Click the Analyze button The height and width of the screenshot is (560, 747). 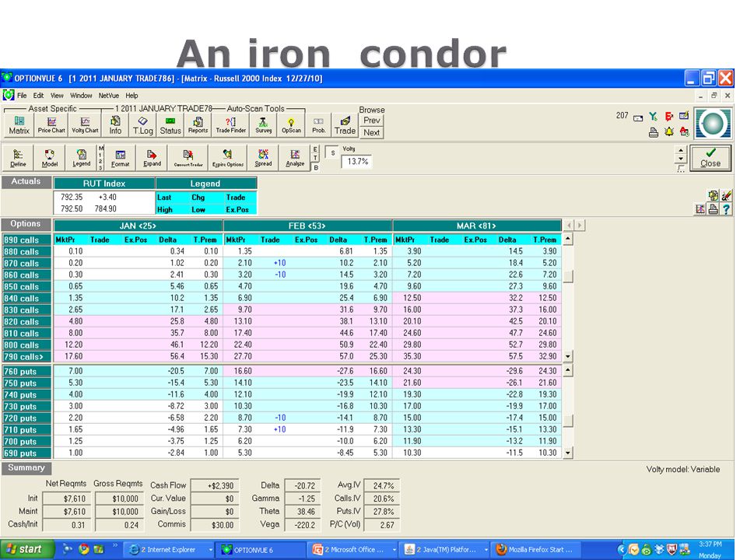tap(295, 159)
